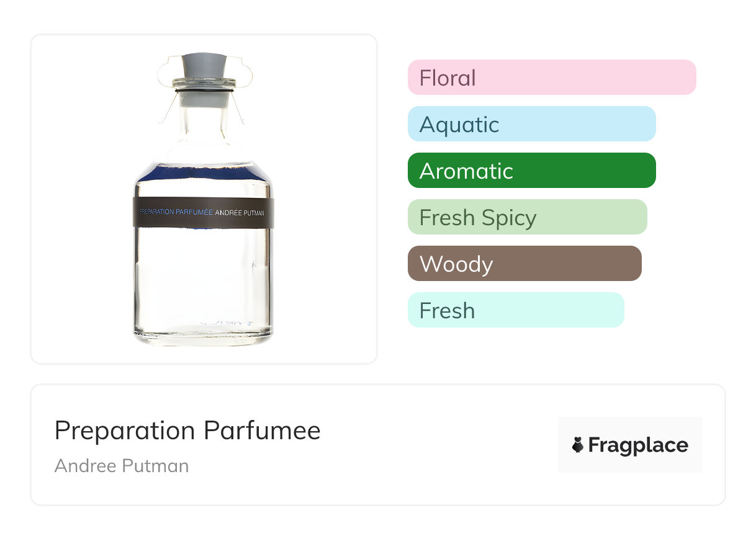Viewport: 756px width, 536px height.
Task: Click the Fragplace bottle logo icon
Action: [x=578, y=445]
